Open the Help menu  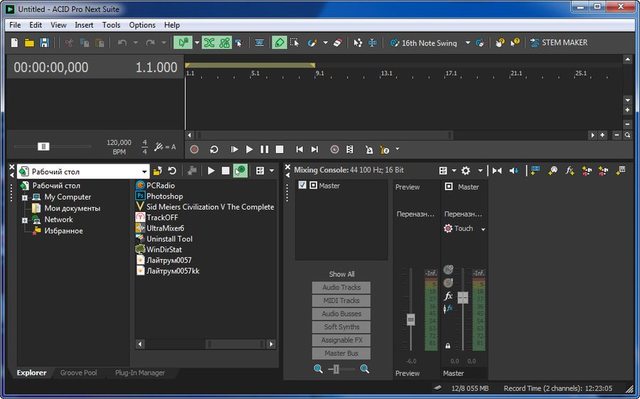[x=172, y=25]
